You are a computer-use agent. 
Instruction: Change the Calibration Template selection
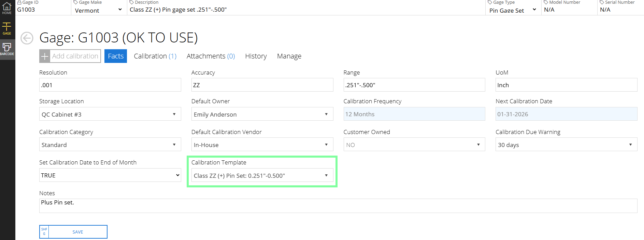click(x=262, y=175)
